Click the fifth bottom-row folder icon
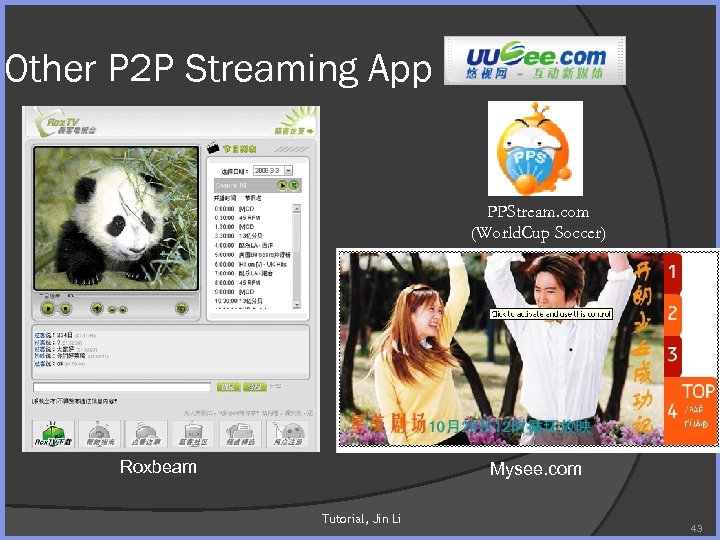The height and width of the screenshot is (540, 720). [x=241, y=434]
